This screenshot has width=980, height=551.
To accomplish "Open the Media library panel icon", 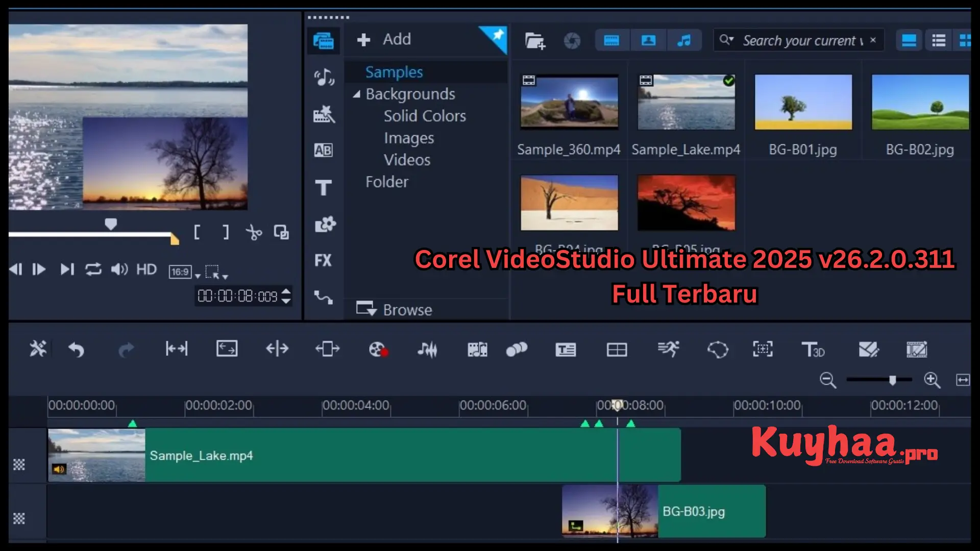I will (324, 40).
